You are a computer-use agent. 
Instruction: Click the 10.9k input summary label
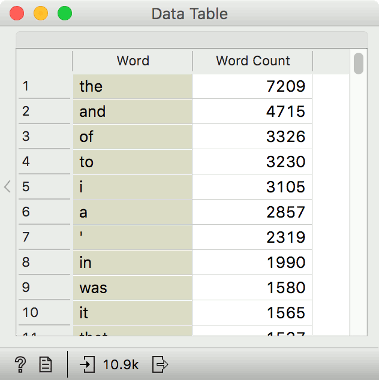(121, 364)
